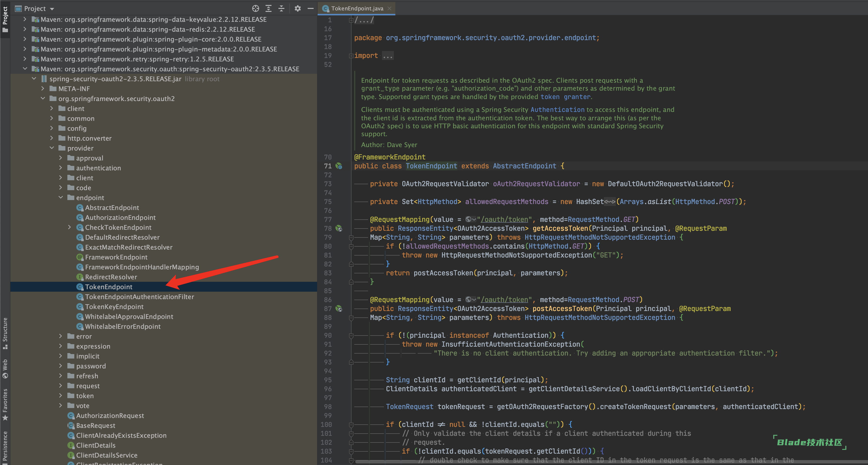Screen dimensions: 868x465
Task: Click the gutter icon on line 71
Action: 339,166
